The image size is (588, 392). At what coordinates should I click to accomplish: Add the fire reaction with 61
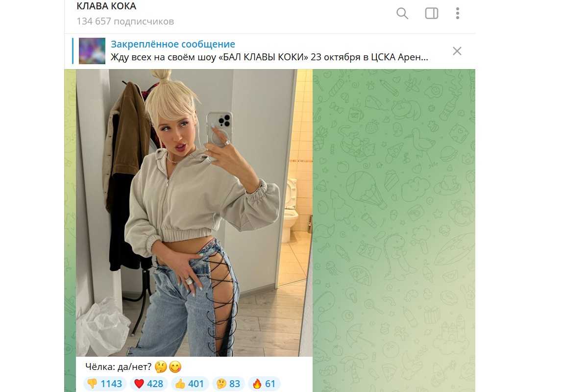point(264,384)
